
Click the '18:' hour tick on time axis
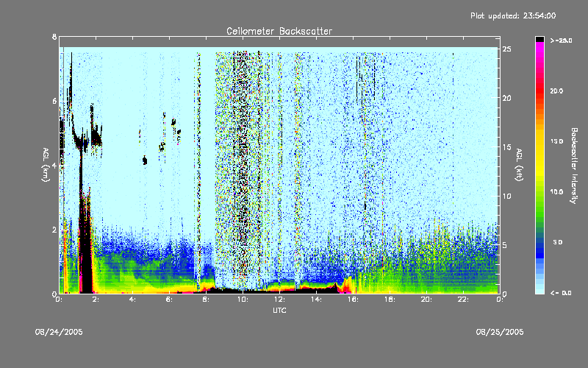(x=390, y=300)
